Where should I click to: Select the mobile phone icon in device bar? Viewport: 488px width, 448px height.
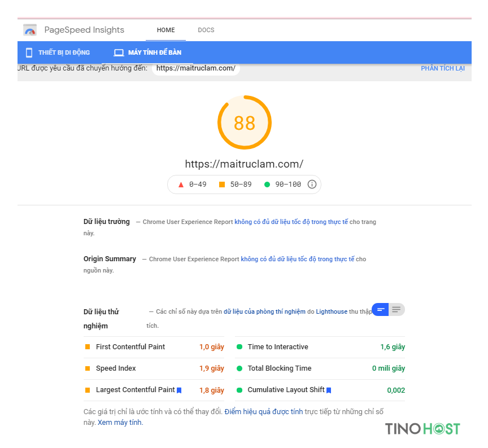(x=29, y=52)
